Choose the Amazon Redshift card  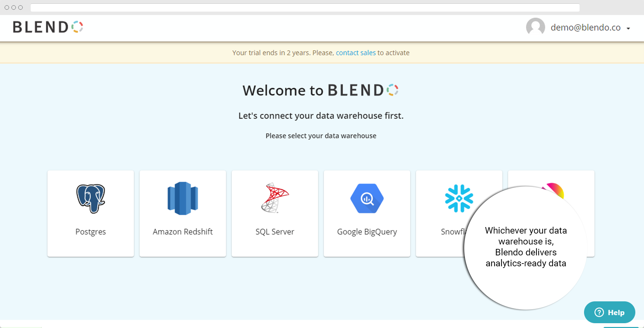tap(182, 213)
